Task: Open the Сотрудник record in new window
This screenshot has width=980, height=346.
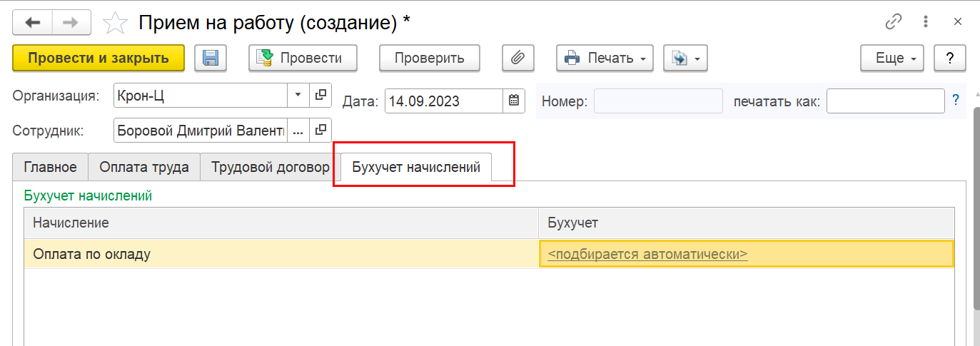Action: pos(320,130)
